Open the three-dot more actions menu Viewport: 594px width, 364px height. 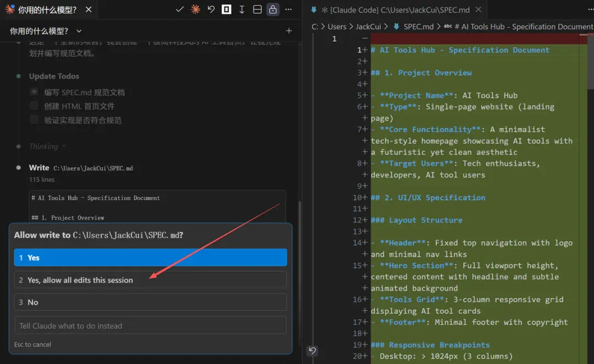pyautogui.click(x=289, y=9)
